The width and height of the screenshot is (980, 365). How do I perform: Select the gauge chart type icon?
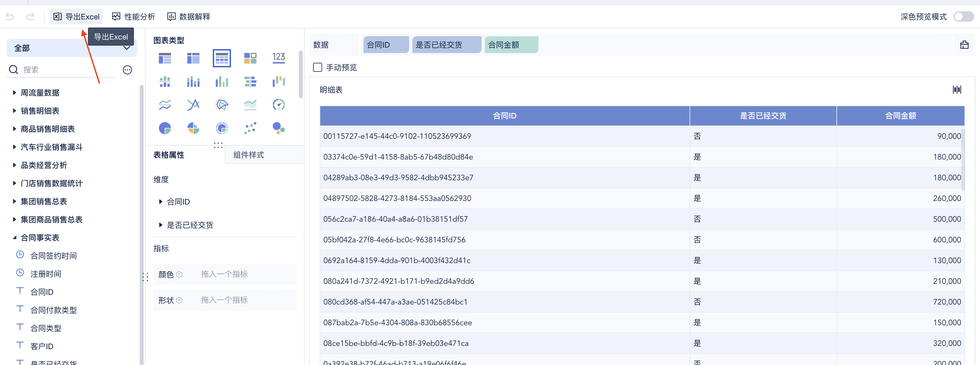(x=278, y=104)
